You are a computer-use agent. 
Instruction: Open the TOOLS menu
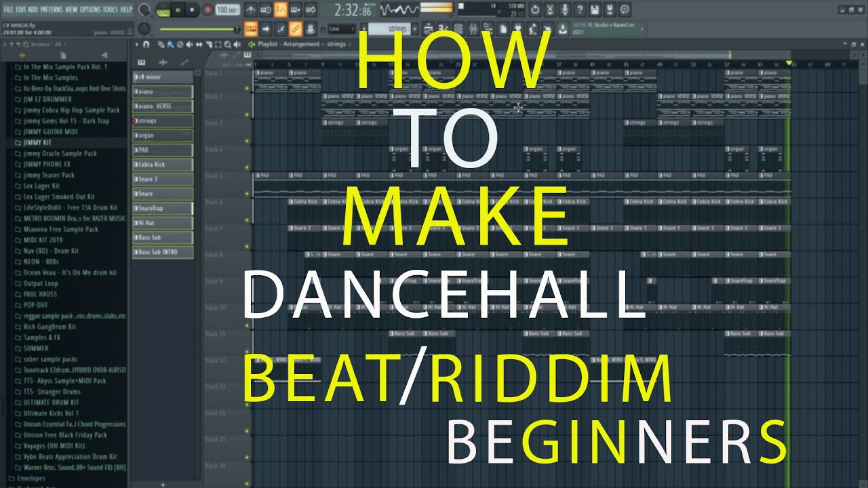110,9
